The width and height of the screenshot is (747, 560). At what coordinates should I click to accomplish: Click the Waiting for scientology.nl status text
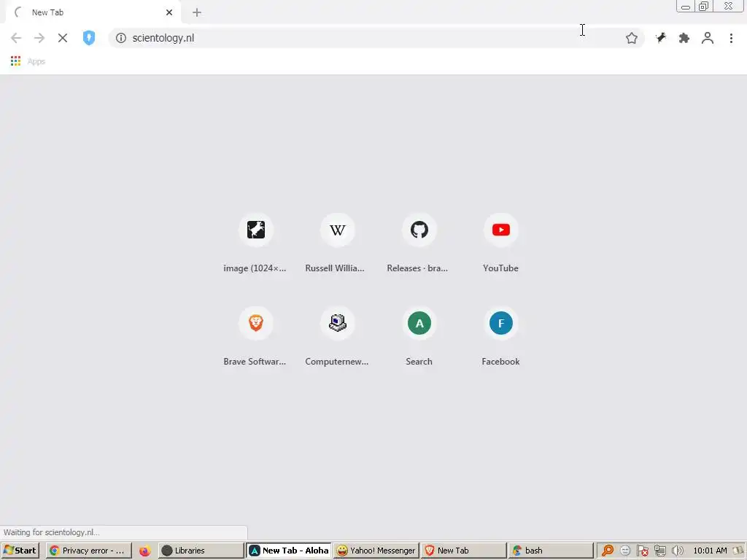click(x=52, y=532)
